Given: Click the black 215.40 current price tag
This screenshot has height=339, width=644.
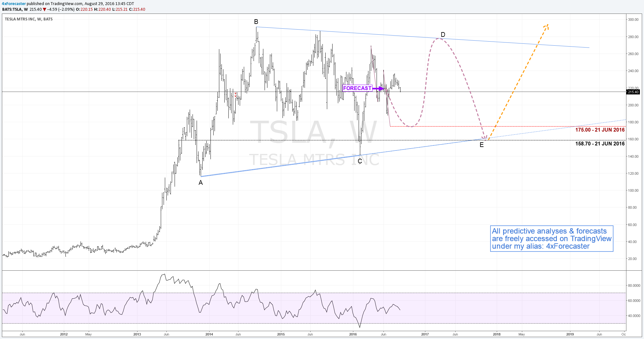Looking at the screenshot, I should tap(633, 92).
